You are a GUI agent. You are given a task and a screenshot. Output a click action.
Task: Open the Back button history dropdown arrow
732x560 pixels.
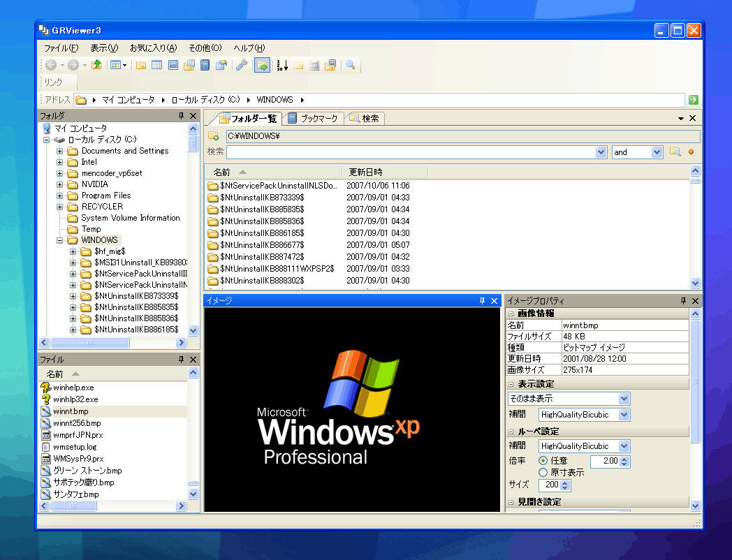(62, 66)
